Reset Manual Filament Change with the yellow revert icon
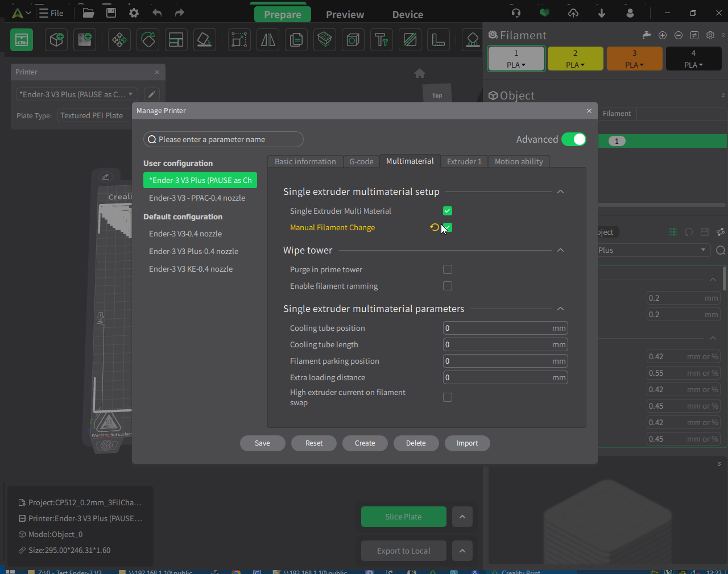This screenshot has height=574, width=728. point(435,227)
